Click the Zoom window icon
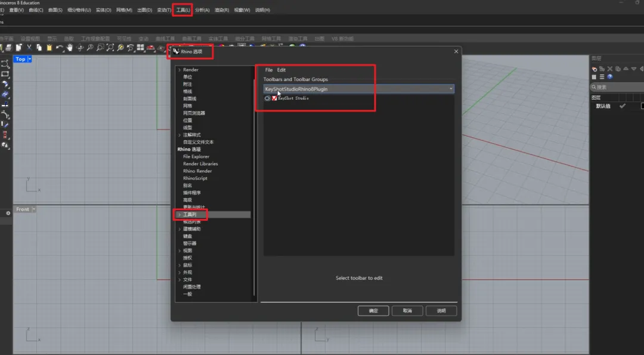The width and height of the screenshot is (644, 355). coord(100,48)
